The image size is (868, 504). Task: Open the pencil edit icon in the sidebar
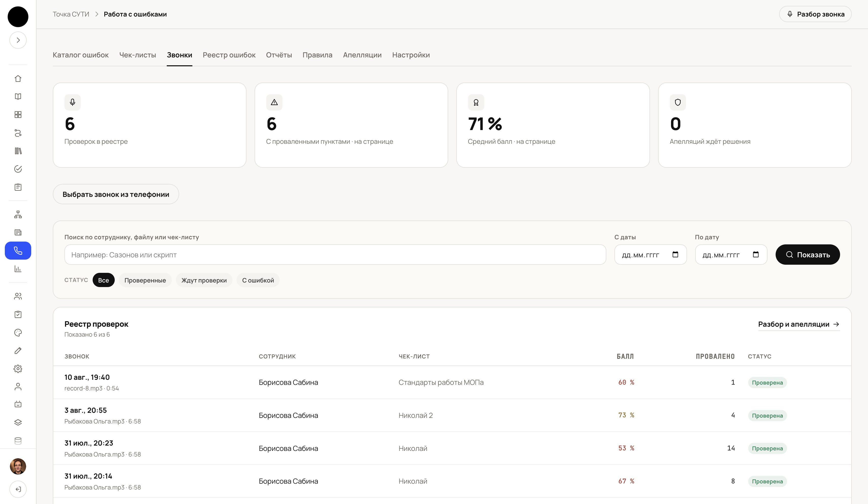(x=18, y=351)
